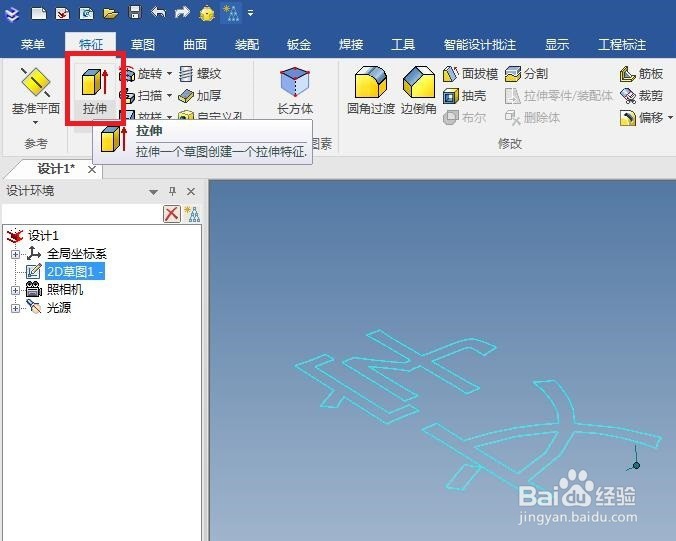Screen dimensions: 676x541
Task: Open the Revolve (旋转) dropdown arrow
Action: click(x=169, y=74)
